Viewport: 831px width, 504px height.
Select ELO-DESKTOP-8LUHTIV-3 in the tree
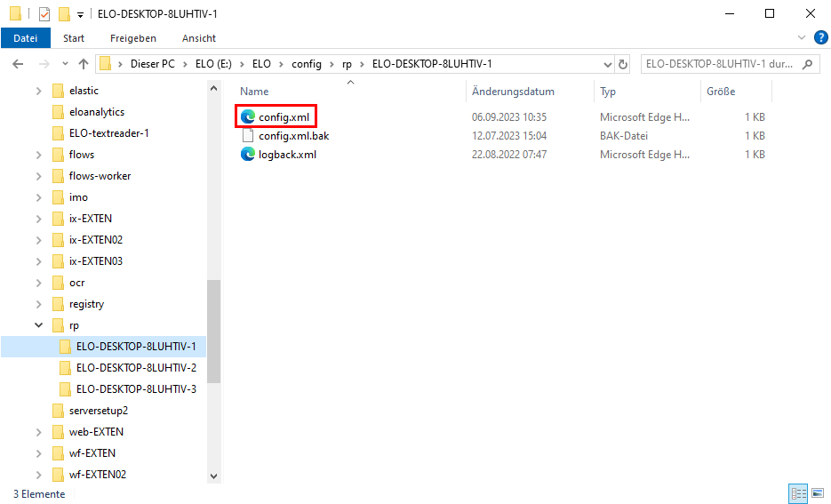[136, 389]
